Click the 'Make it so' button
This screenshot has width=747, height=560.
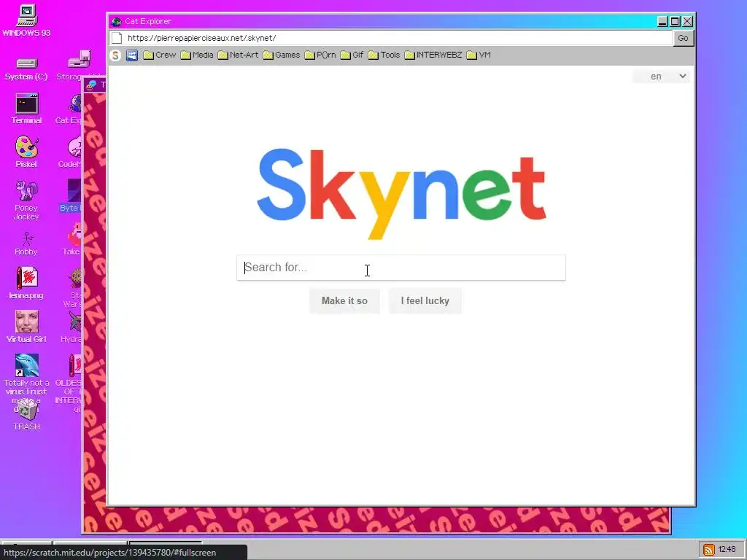[344, 301]
